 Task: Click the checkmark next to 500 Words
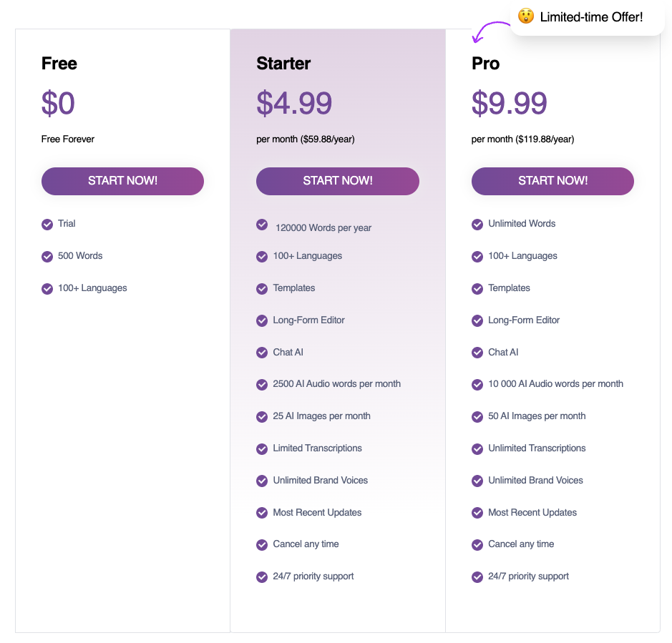tap(47, 257)
